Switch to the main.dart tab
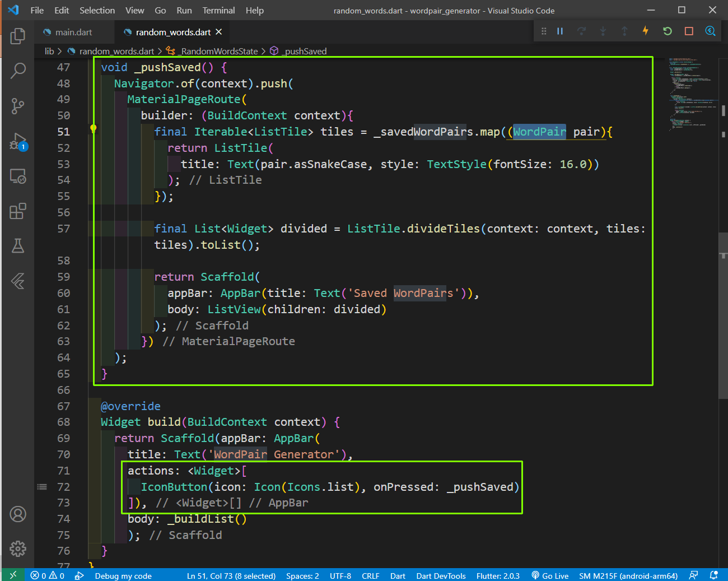Image resolution: width=728 pixels, height=581 pixels. pyautogui.click(x=74, y=32)
